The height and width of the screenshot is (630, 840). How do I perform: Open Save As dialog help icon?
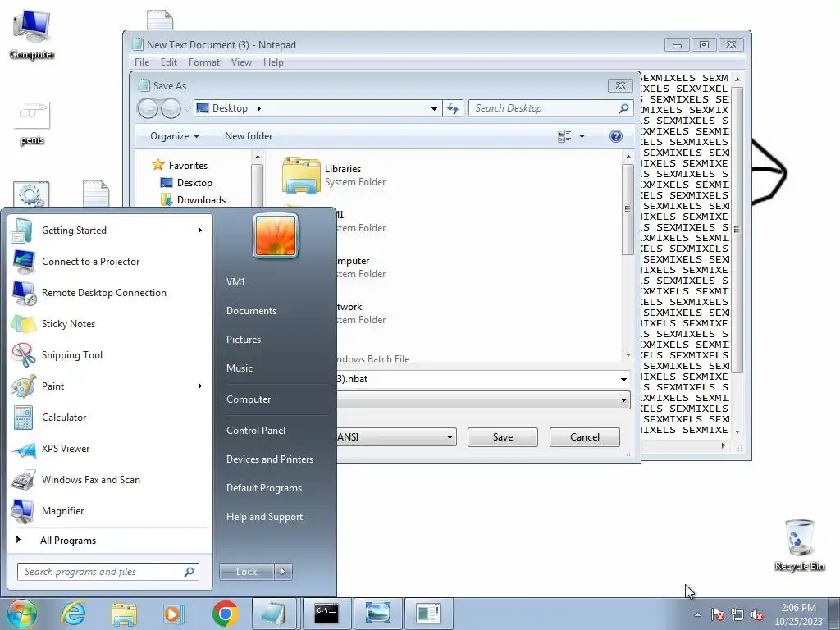pos(615,136)
